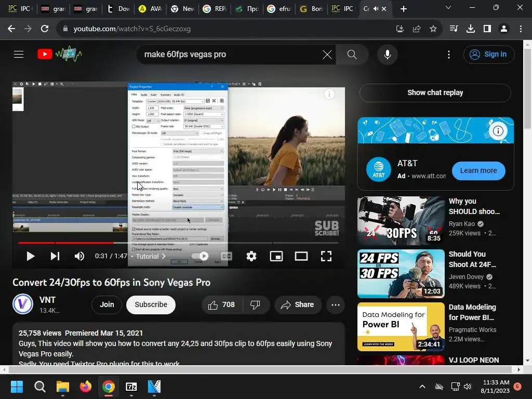
Task: Click the address bar URL
Action: (132, 29)
